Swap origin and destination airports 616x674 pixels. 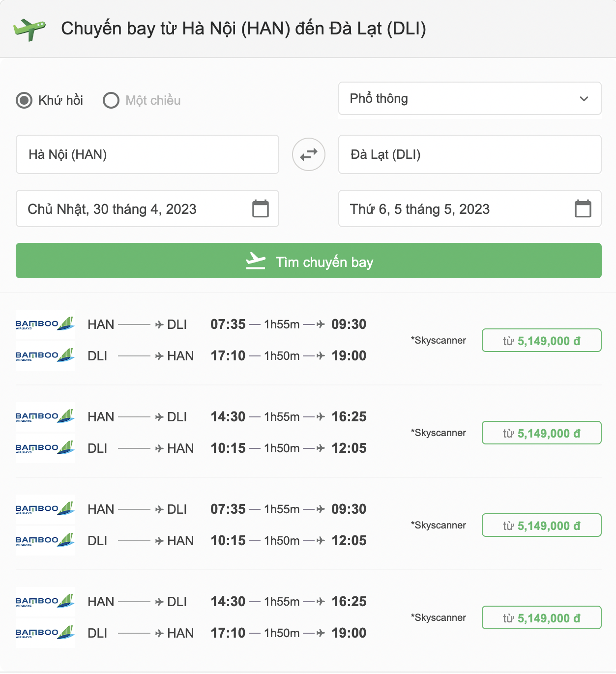coord(309,154)
